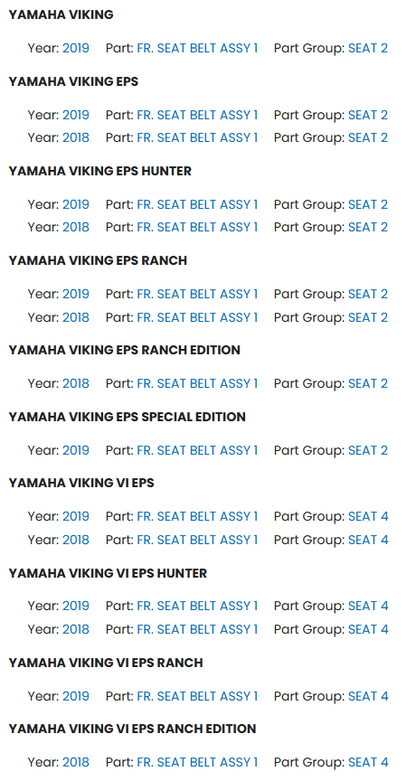Open SEAT 4 under Viking VI EPS Ranch Edition
This screenshot has width=416, height=781.
coord(368,762)
